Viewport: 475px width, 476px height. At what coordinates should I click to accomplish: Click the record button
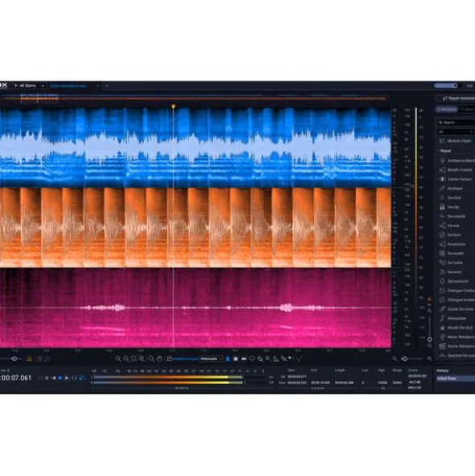coord(47,378)
